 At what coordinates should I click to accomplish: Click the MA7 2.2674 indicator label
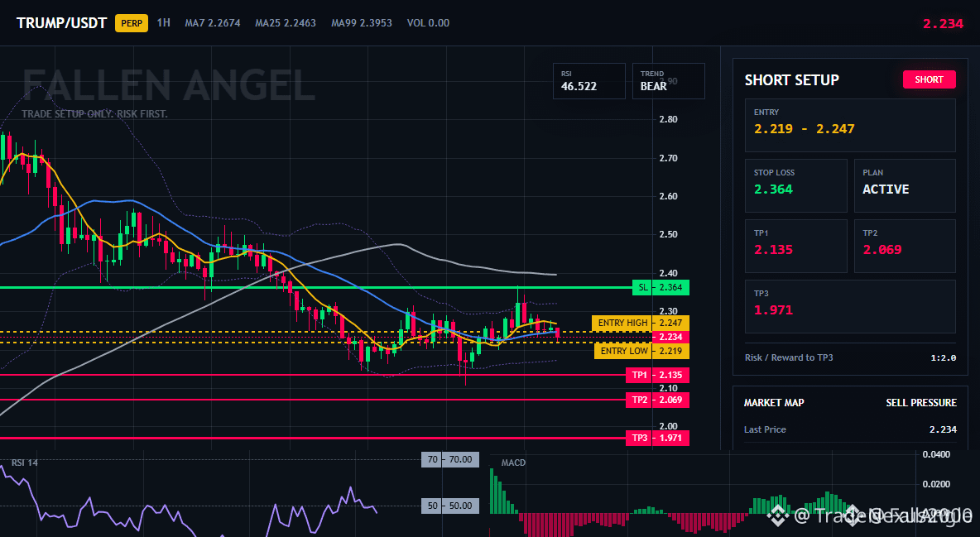pyautogui.click(x=213, y=23)
